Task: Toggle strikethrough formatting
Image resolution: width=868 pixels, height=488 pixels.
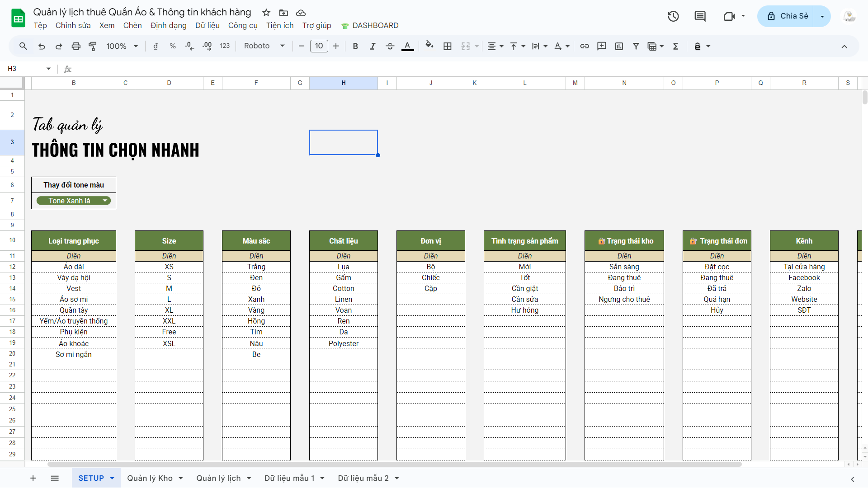Action: click(x=390, y=46)
